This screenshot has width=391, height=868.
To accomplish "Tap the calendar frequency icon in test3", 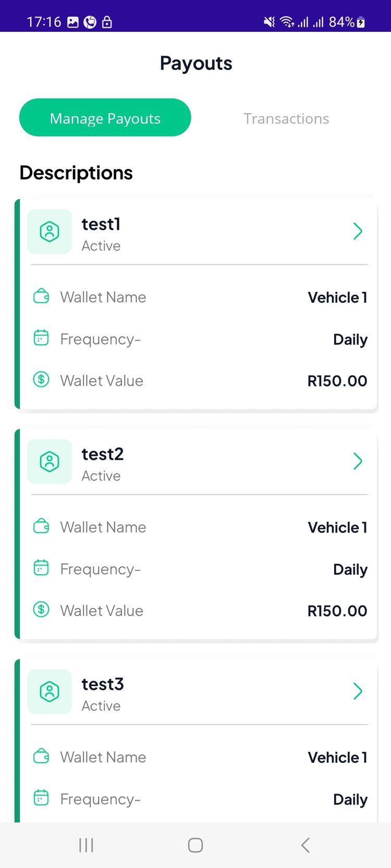I will (41, 798).
